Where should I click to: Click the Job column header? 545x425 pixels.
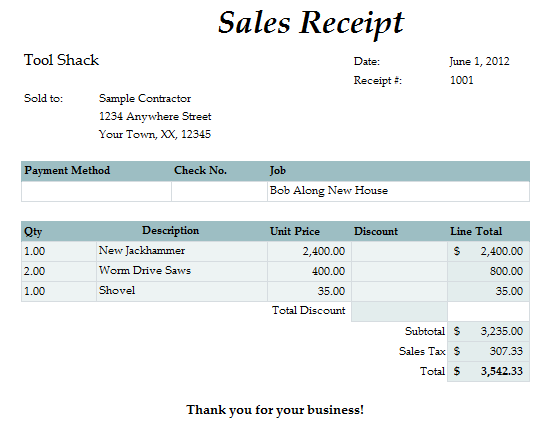(x=278, y=171)
